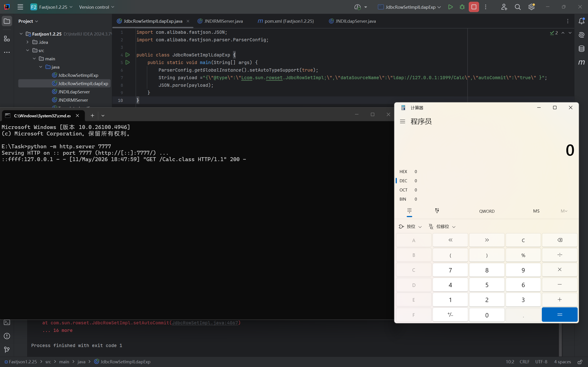Select the full keypad icon in Calculator
The width and height of the screenshot is (588, 367).
point(409,211)
